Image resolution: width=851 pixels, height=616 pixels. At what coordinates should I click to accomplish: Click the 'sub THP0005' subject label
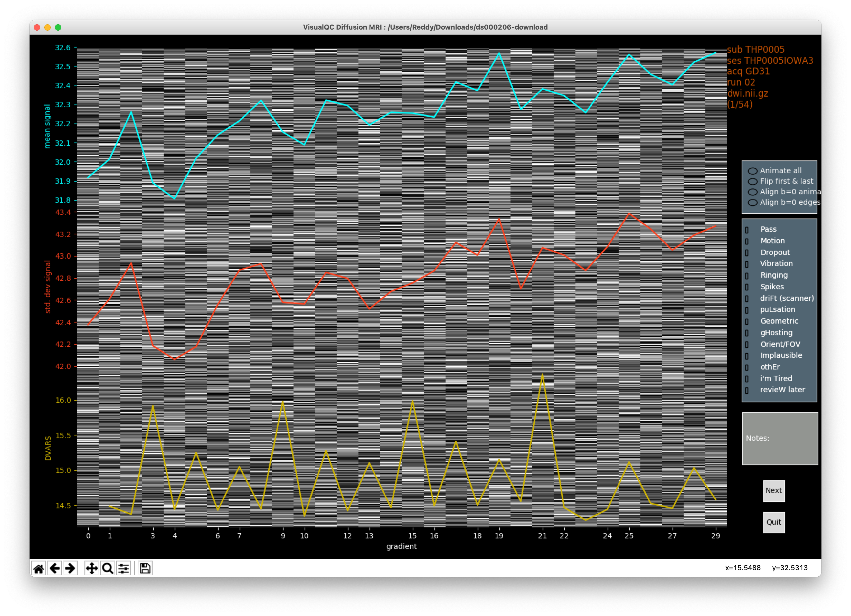click(756, 50)
